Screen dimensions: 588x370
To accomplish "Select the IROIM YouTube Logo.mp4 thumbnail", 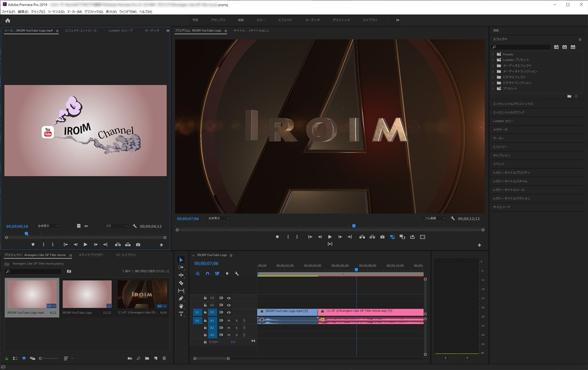I will 32,294.
